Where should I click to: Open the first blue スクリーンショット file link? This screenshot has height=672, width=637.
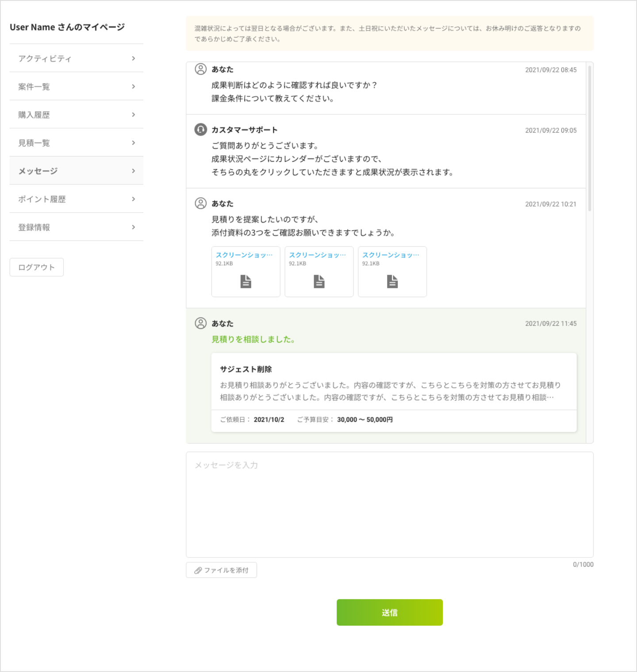[246, 254]
